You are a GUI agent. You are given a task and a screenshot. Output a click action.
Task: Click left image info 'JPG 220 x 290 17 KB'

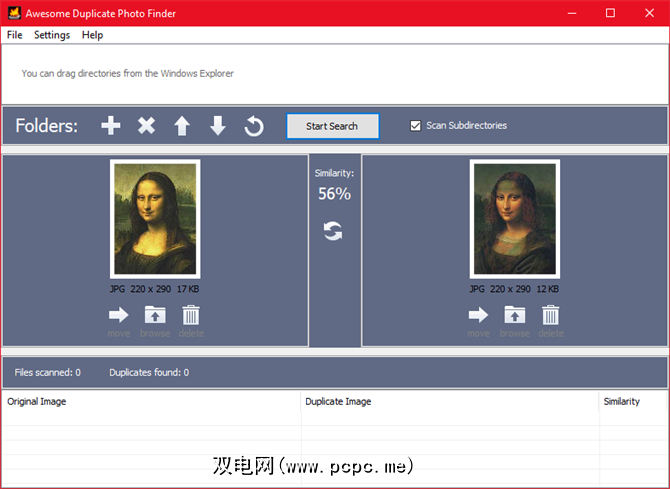(155, 289)
